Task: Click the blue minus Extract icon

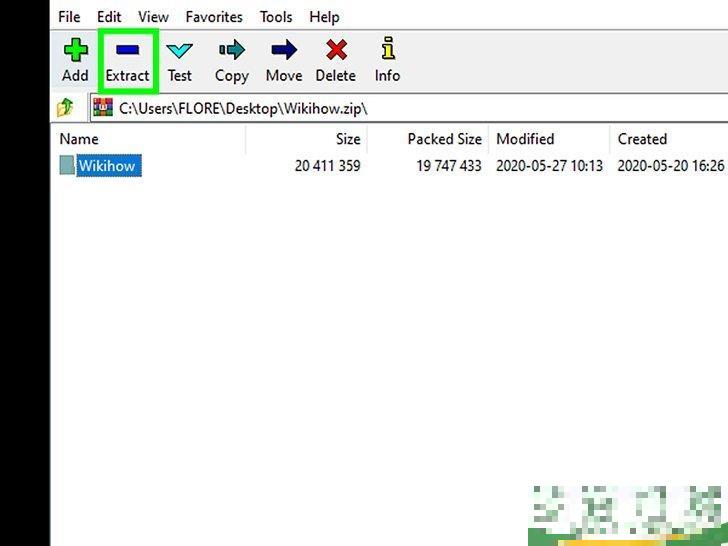Action: [127, 50]
